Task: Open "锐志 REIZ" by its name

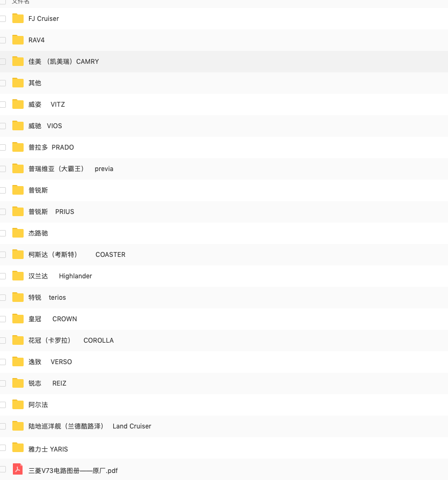Action: point(47,383)
